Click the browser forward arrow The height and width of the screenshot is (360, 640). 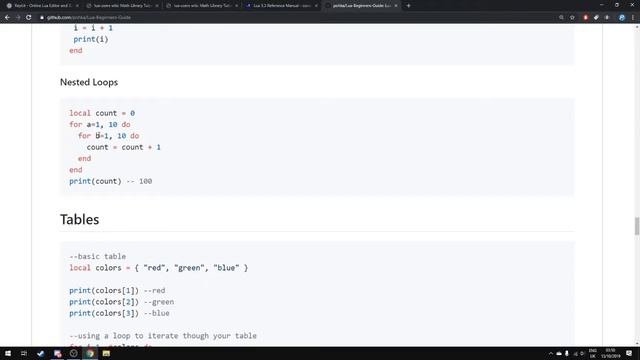click(x=18, y=18)
